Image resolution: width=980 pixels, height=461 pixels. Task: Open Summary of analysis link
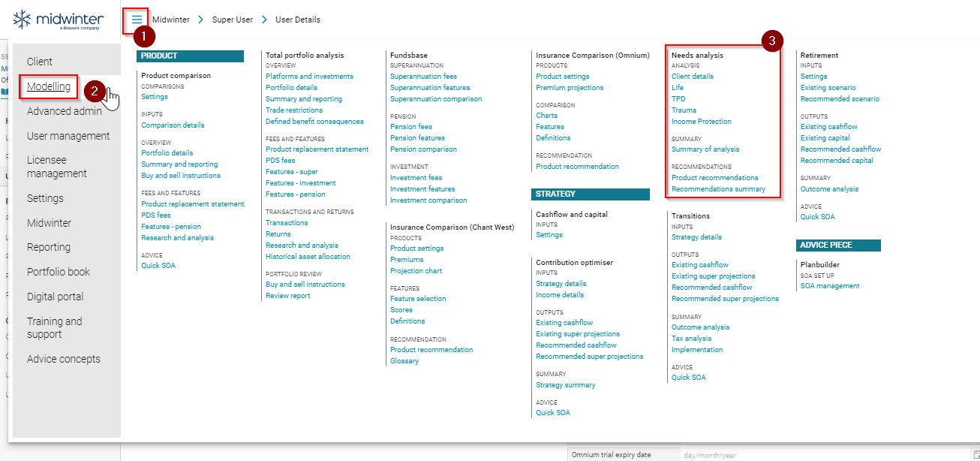pos(705,149)
